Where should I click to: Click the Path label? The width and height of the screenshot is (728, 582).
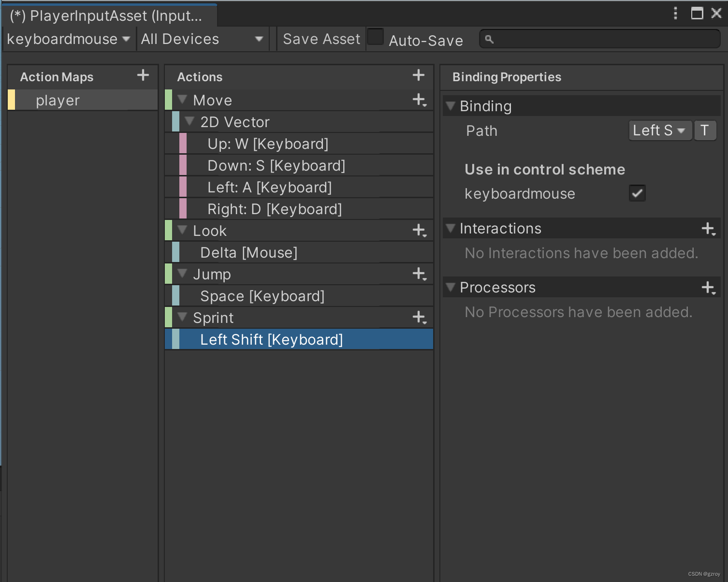[x=481, y=131]
